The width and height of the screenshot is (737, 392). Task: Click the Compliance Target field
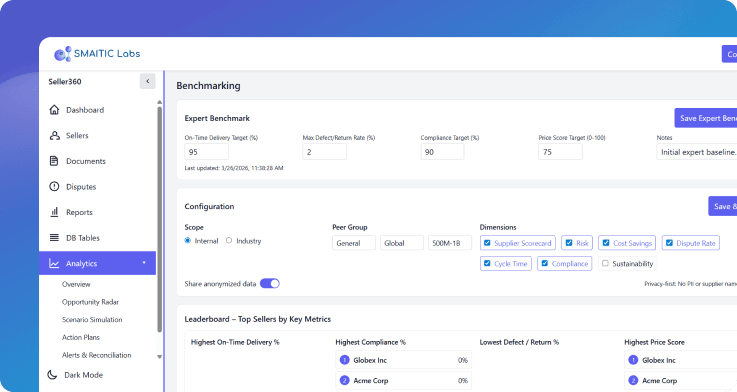[x=442, y=152]
